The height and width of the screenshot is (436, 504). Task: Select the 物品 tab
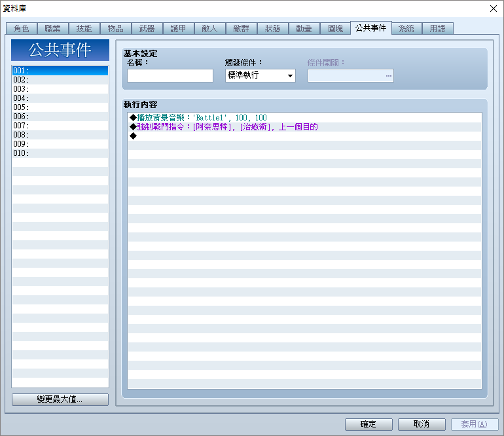click(x=116, y=29)
